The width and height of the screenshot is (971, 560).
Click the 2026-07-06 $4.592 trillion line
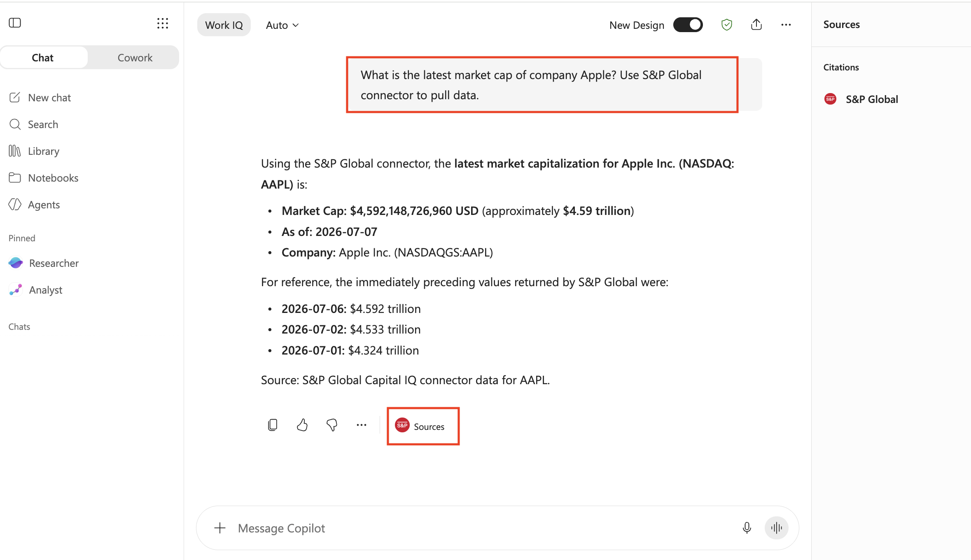click(351, 309)
